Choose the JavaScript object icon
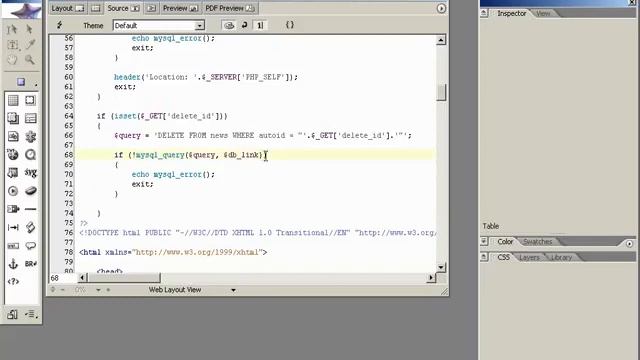This screenshot has height=360, width=640. (30, 227)
